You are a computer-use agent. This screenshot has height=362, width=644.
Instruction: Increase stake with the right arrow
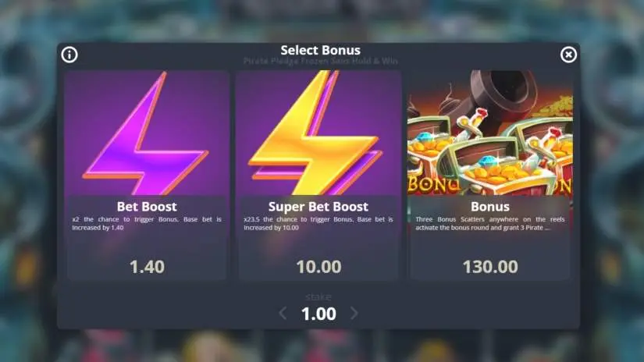(x=354, y=314)
